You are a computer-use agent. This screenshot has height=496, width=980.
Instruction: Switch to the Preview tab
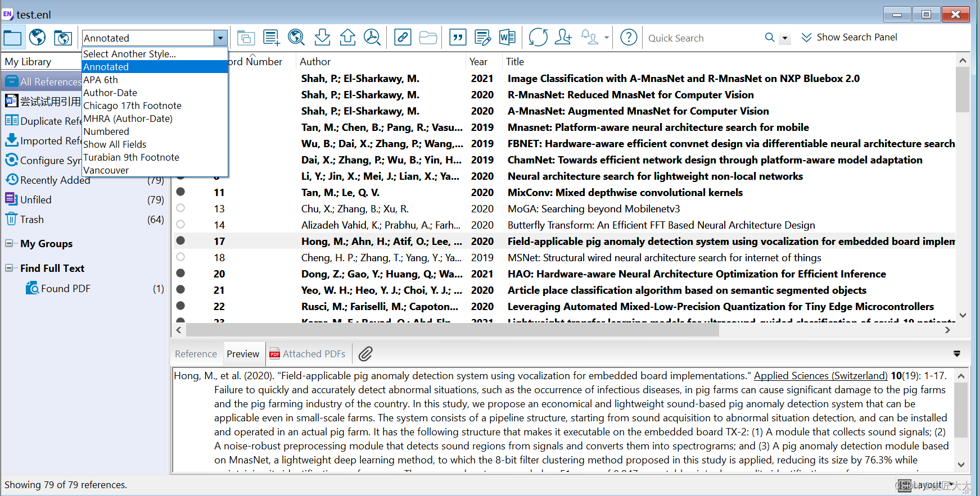[x=243, y=354]
